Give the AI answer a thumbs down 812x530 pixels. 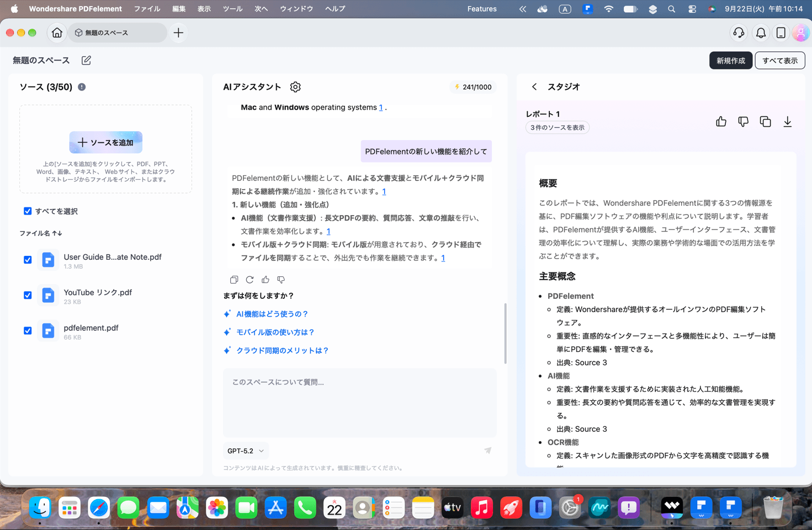pos(281,280)
